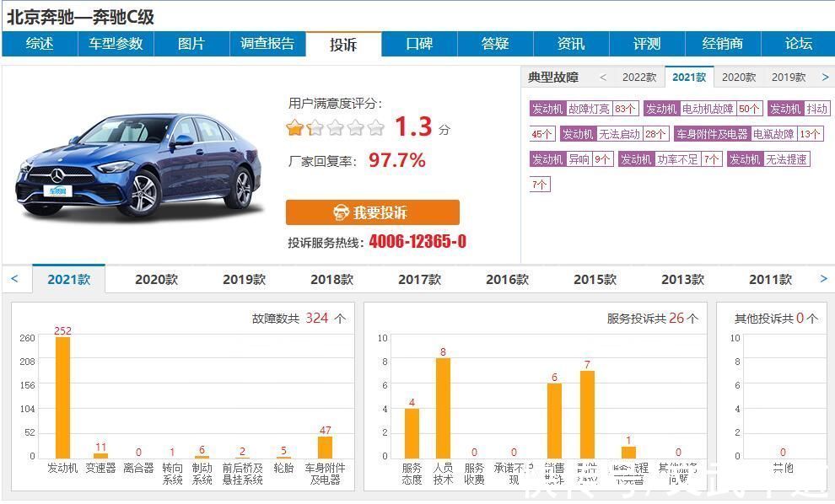Open the 车型参数 tab
Screen dimensions: 835x504
pos(116,44)
